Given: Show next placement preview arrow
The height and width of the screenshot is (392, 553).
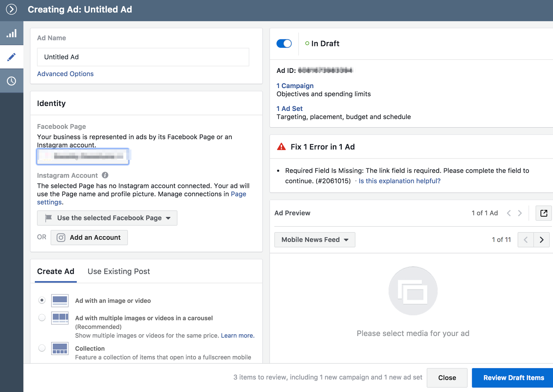Looking at the screenshot, I should point(542,240).
